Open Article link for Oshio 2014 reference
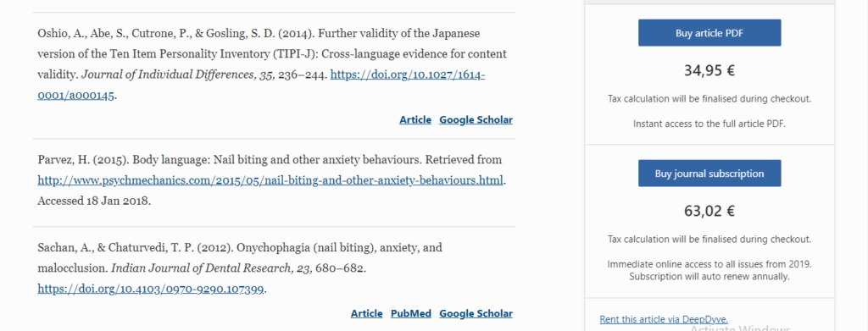 (x=415, y=119)
